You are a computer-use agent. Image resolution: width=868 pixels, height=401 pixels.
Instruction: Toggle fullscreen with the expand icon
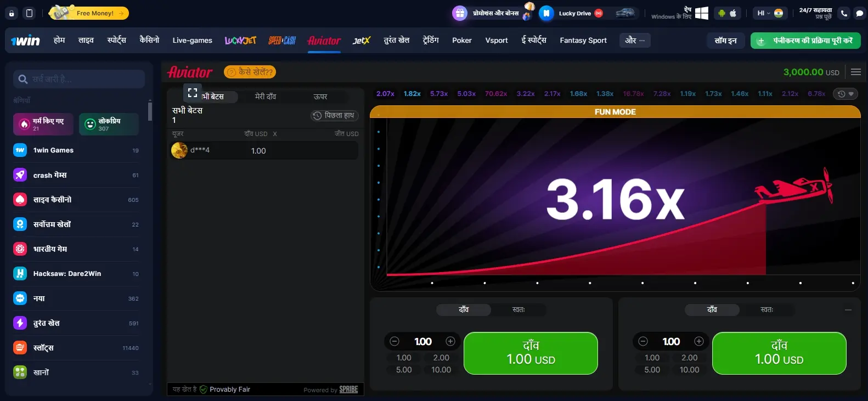192,93
